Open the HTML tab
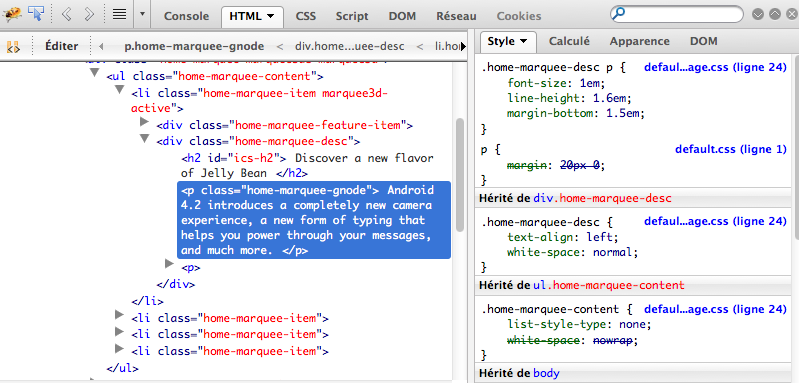The height and width of the screenshot is (383, 799). pos(252,16)
